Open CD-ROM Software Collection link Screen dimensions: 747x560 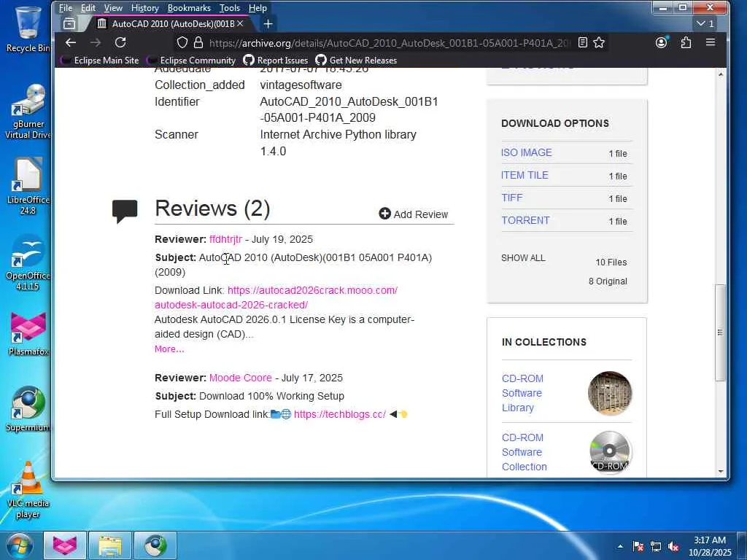(x=524, y=452)
